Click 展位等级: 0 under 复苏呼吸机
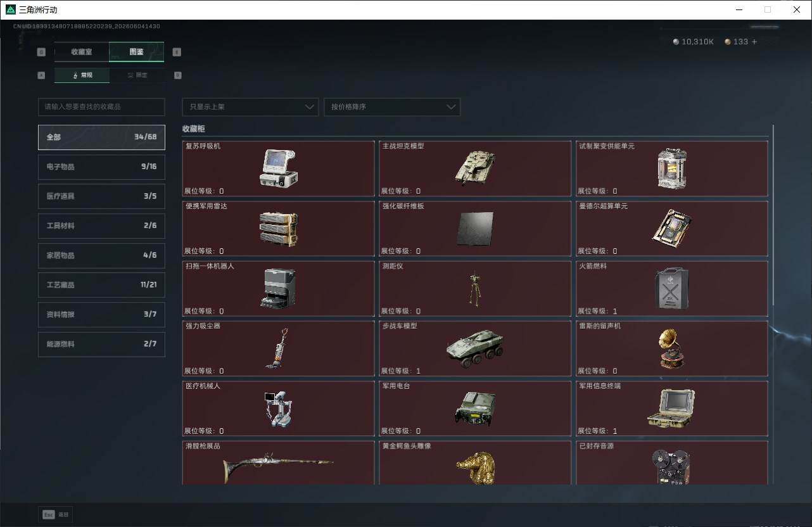This screenshot has height=527, width=812. click(204, 191)
